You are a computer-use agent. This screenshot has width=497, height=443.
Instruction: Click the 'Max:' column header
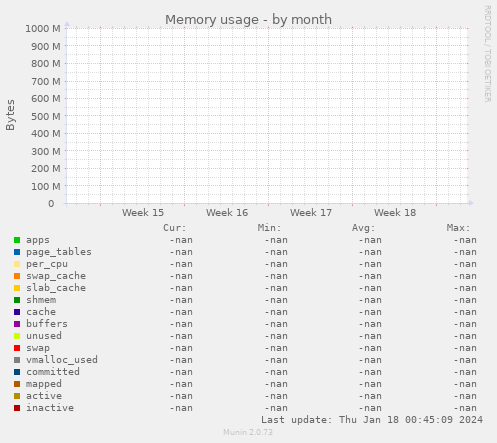(x=458, y=228)
